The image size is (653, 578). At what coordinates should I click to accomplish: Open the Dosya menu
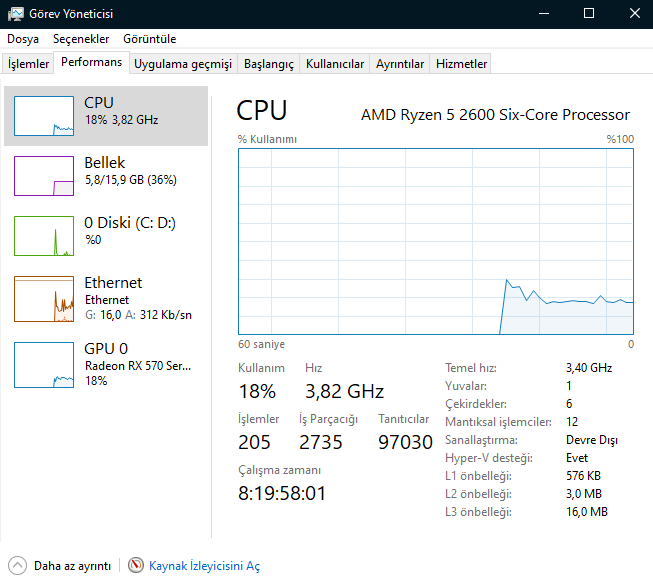click(23, 39)
